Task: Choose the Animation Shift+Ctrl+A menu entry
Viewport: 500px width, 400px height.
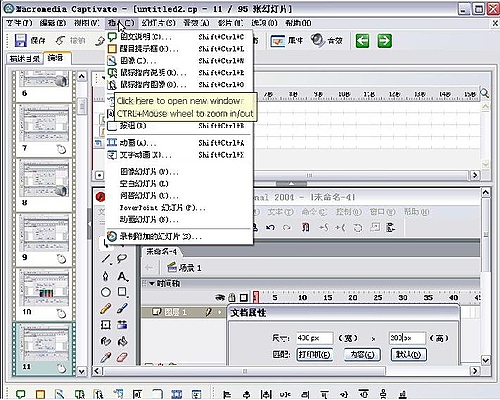Action: click(179, 143)
